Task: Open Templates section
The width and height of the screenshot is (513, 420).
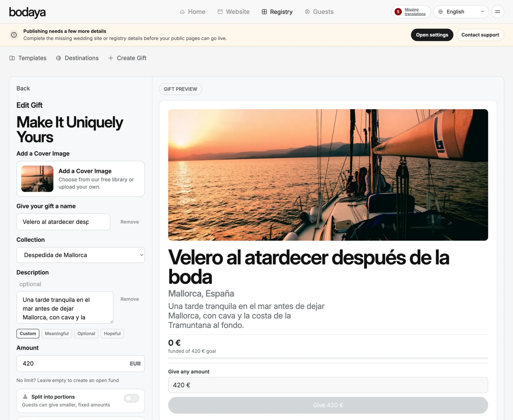Action: tap(28, 58)
